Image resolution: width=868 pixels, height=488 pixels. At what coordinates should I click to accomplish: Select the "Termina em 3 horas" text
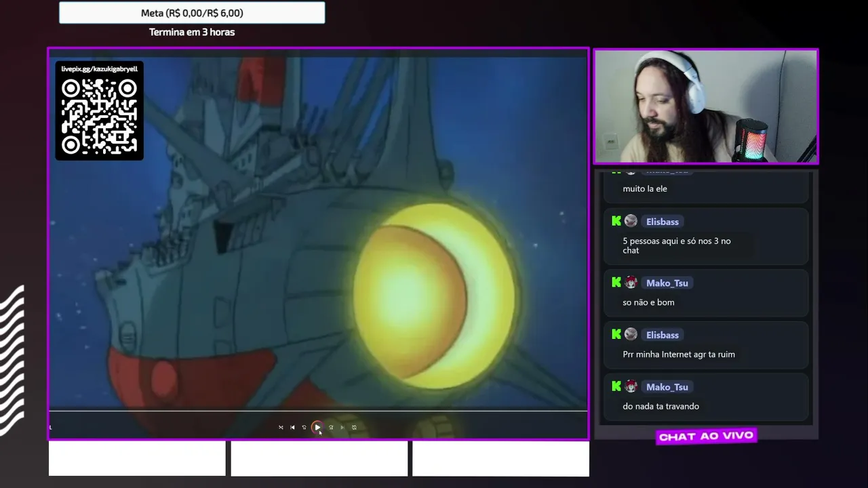pos(192,32)
